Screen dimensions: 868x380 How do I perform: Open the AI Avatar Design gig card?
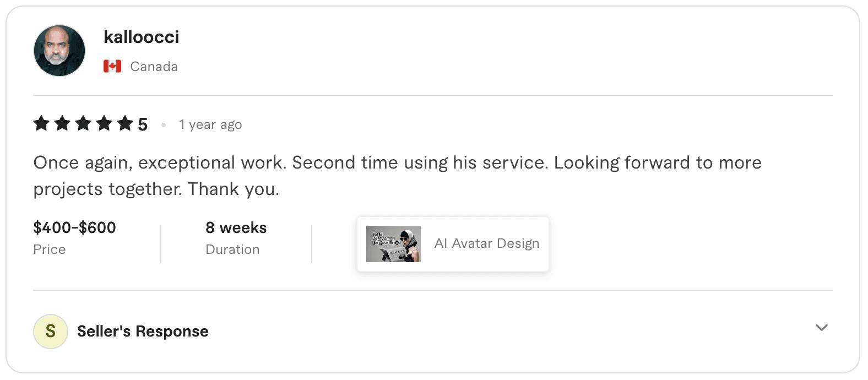pos(453,243)
